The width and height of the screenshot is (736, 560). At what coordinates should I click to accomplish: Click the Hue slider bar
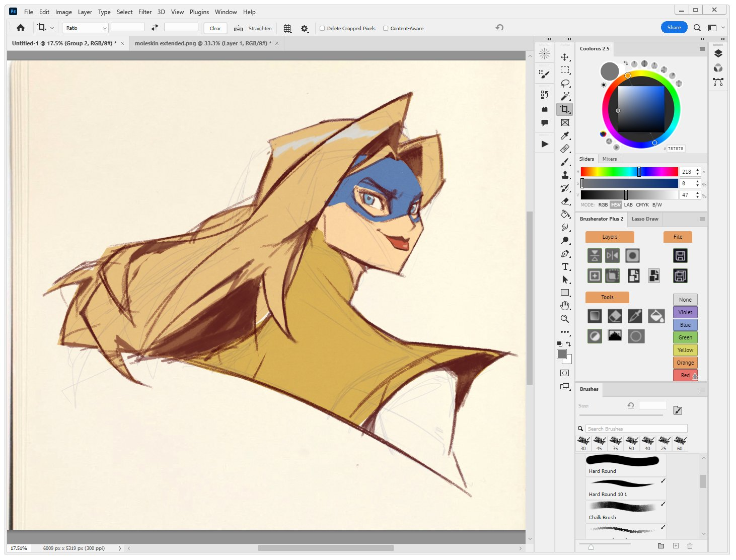[629, 172]
